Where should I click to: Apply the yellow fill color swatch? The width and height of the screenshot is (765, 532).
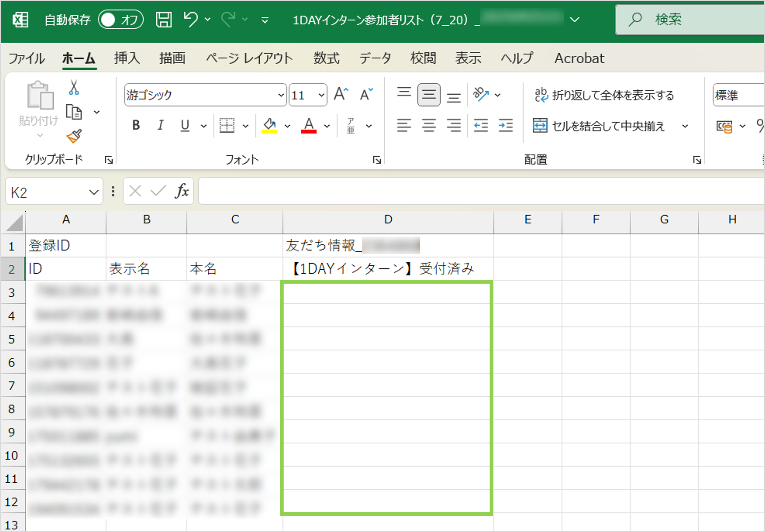point(269,126)
